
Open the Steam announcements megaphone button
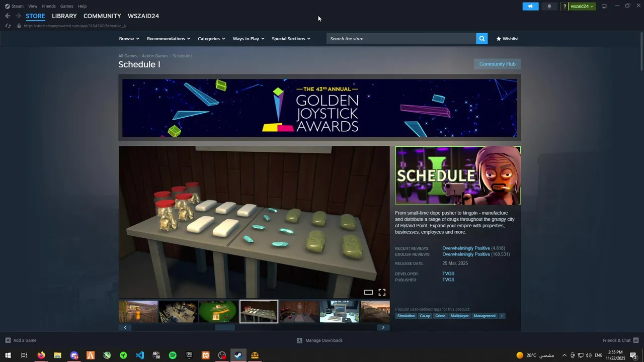[x=530, y=6]
